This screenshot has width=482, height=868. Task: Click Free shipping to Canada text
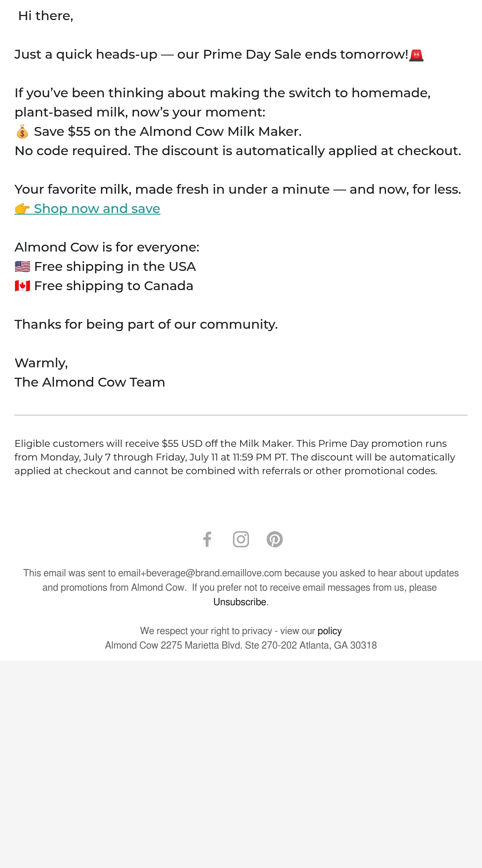click(x=114, y=286)
